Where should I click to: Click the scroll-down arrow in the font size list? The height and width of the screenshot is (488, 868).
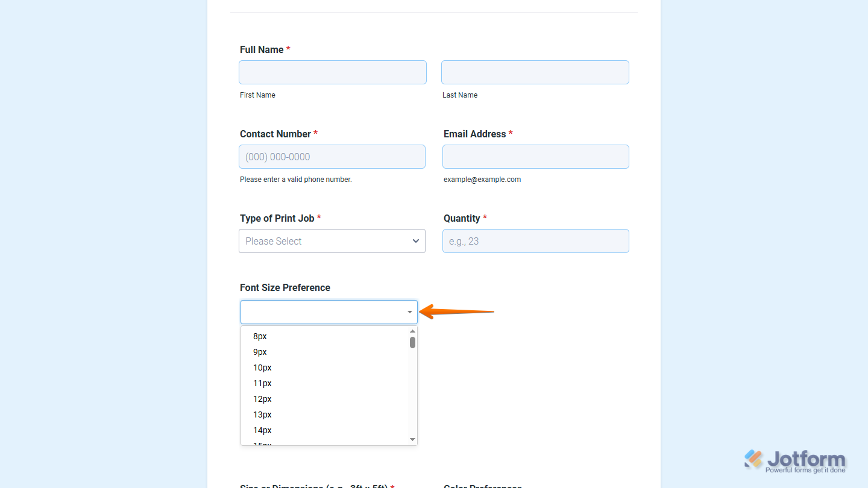[x=412, y=439]
